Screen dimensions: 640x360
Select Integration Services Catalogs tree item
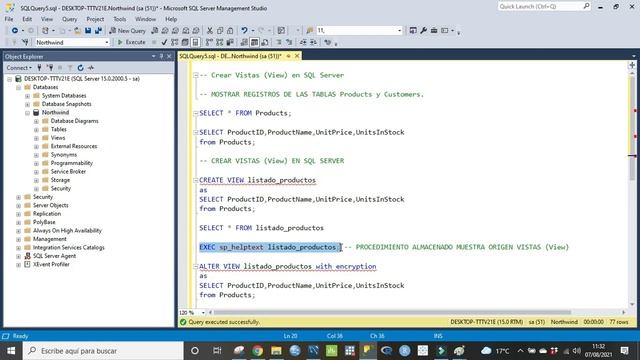(x=69, y=248)
